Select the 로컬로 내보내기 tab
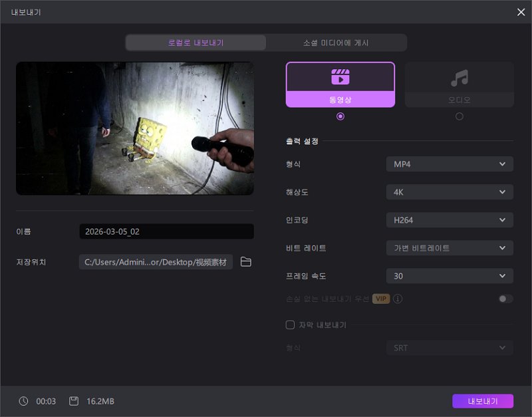Viewport: 532px width, 417px height. (x=196, y=42)
